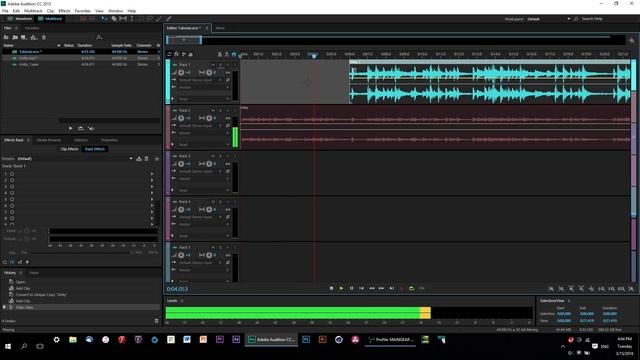640x360 pixels.
Task: Click the Record transport button
Action: click(402, 288)
